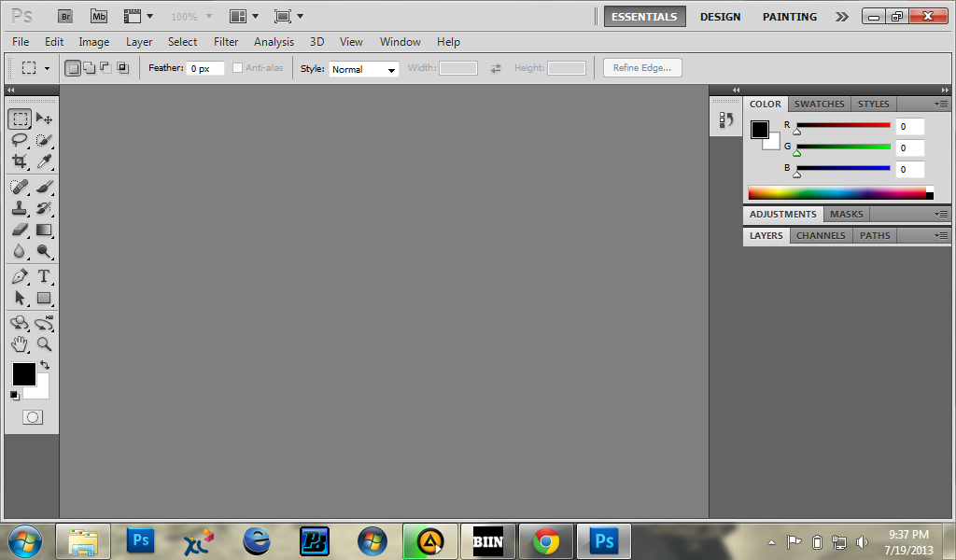Viewport: 956px width, 560px height.
Task: Select the Zoom tool
Action: (44, 344)
